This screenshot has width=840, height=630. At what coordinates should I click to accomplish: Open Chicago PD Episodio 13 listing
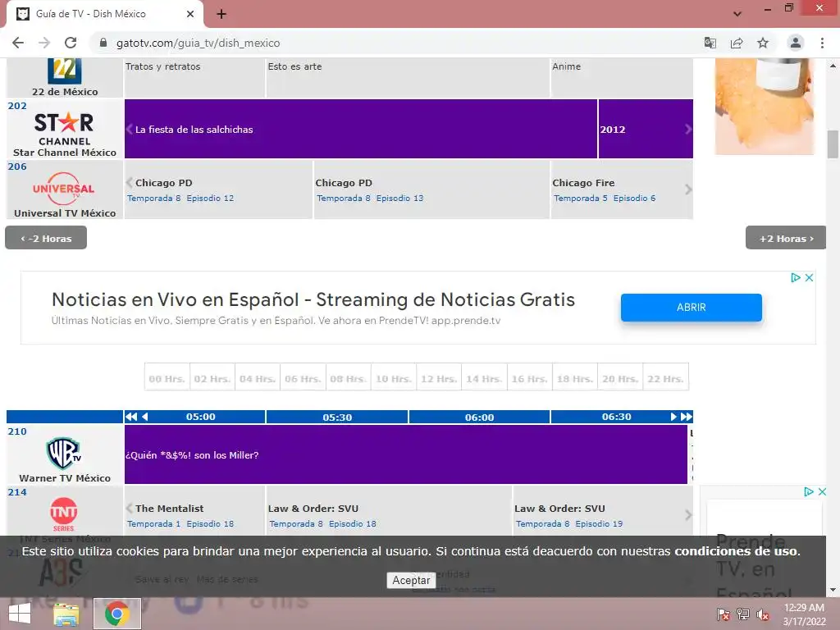(x=431, y=189)
